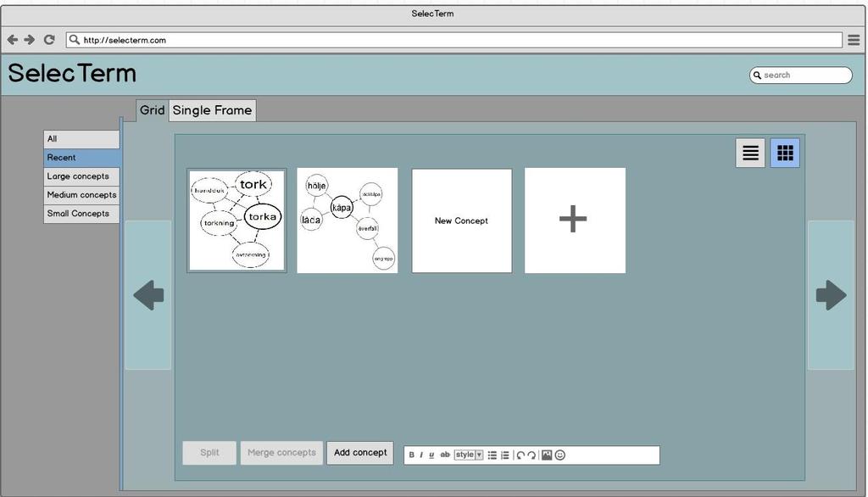
Task: Open the browser hamburger menu
Action: (854, 40)
